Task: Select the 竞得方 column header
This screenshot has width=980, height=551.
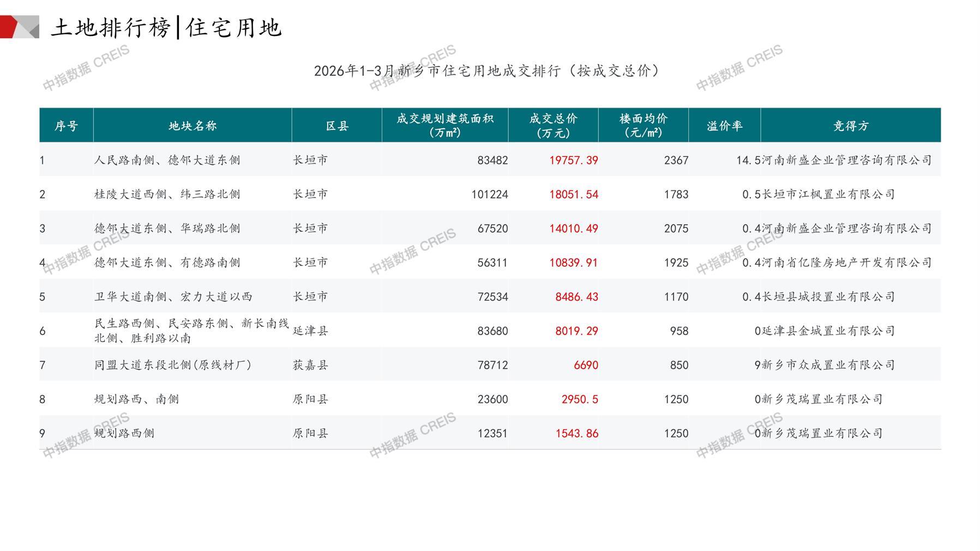Action: pos(850,126)
